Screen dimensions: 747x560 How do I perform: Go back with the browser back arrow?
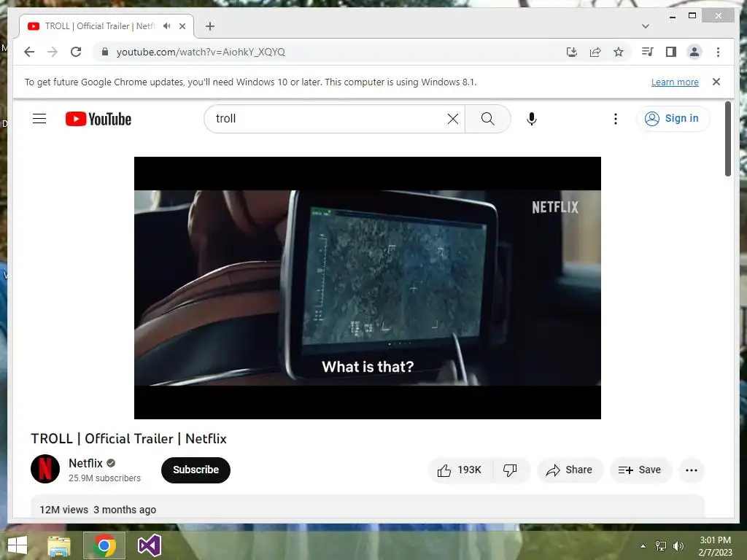pos(29,52)
